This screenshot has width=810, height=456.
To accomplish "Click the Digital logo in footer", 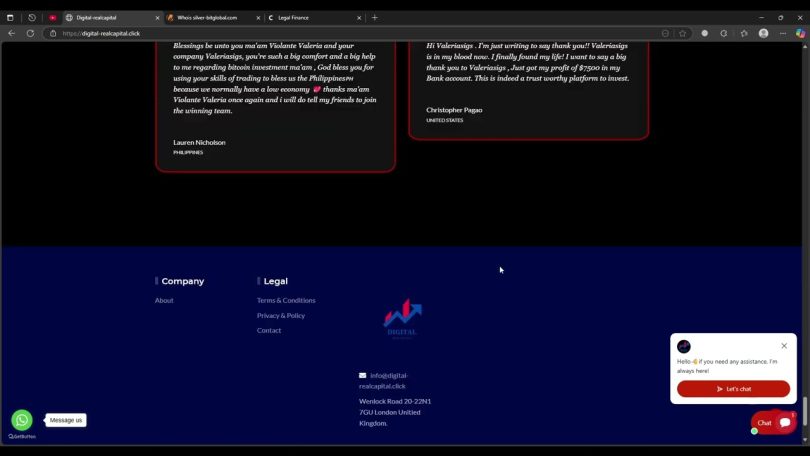I will pos(402,318).
